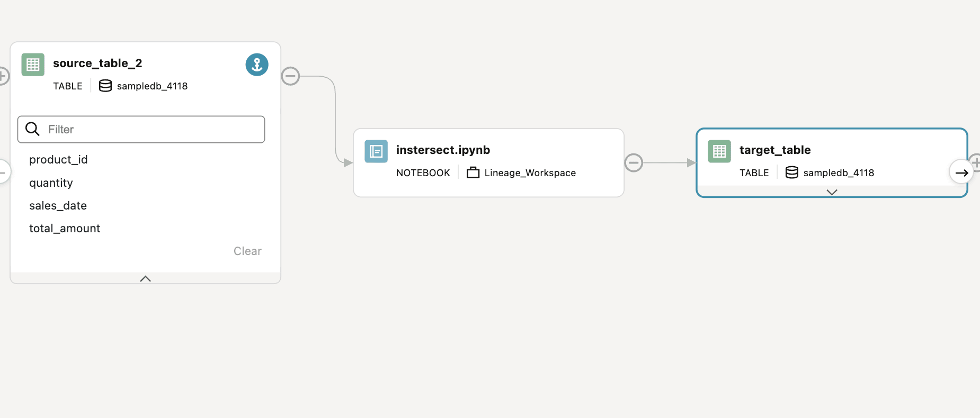Collapse the link after instersect.ipynb notebook
The height and width of the screenshot is (418, 980).
pos(634,162)
